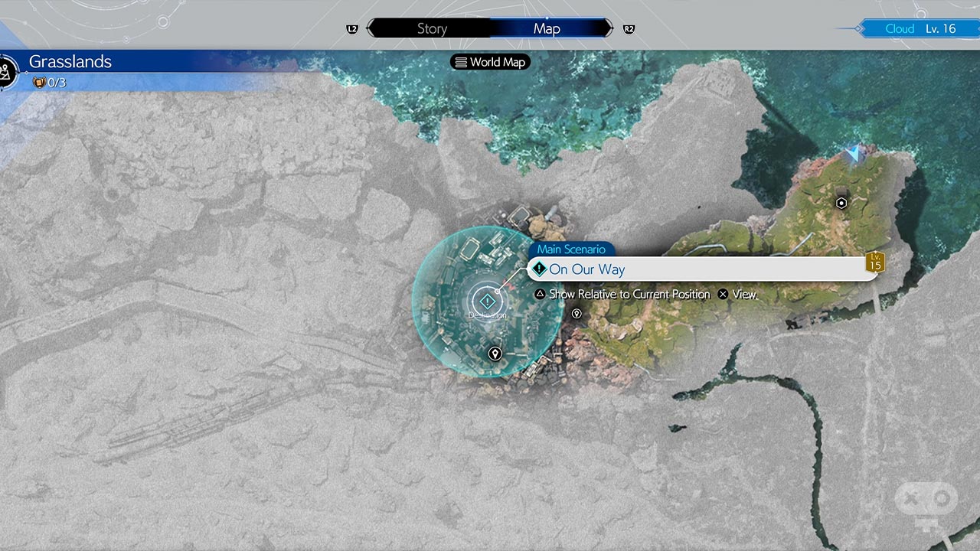Select the Map tab
Screen dimensions: 980x551
[547, 28]
